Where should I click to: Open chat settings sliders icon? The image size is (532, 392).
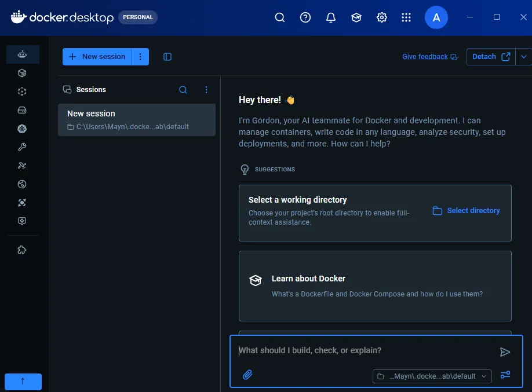pos(505,375)
